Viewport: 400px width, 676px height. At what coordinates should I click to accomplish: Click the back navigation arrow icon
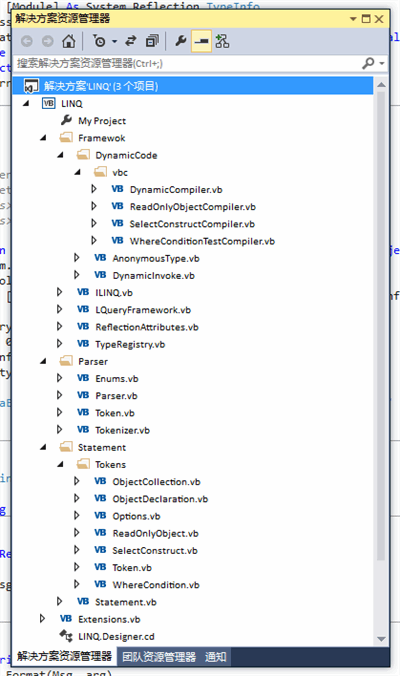pyautogui.click(x=27, y=41)
